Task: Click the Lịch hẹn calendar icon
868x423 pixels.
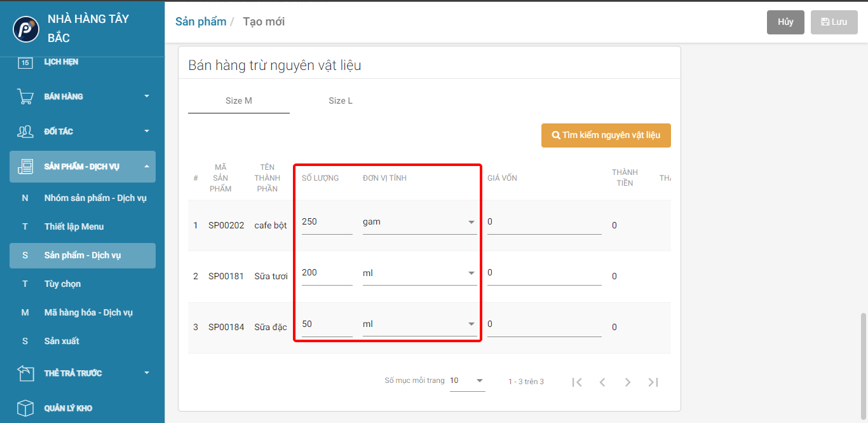Action: [25, 62]
